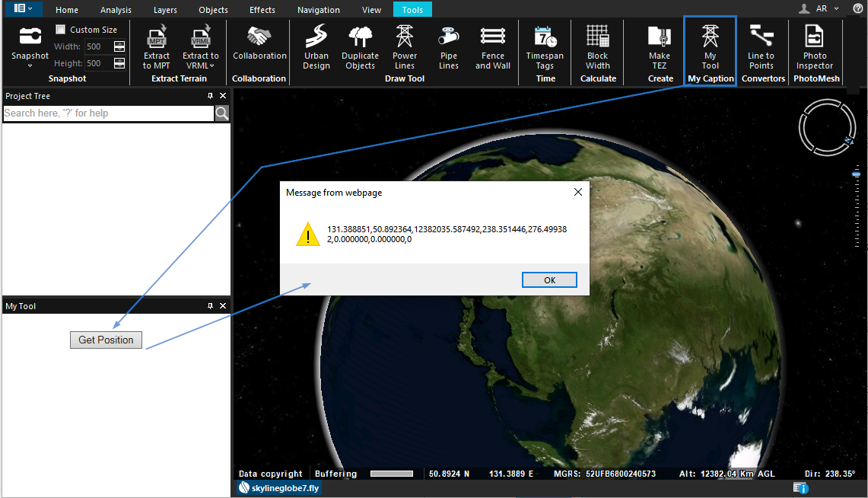Click the Extract to VRML tool
This screenshot has width=868, height=498.
click(200, 47)
